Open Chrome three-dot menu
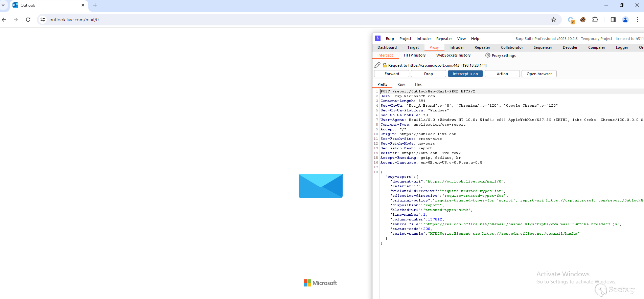Screen dimensions: 644x299 click(638, 20)
